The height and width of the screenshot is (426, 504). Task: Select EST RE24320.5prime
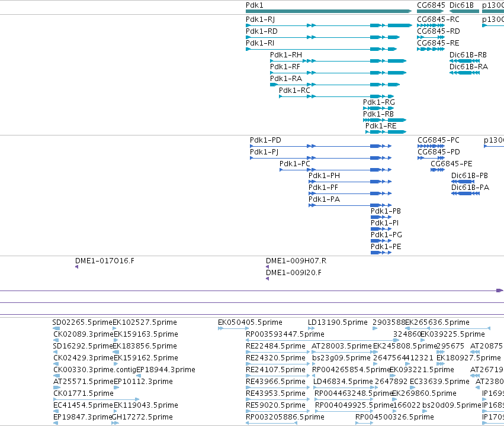pyautogui.click(x=278, y=364)
